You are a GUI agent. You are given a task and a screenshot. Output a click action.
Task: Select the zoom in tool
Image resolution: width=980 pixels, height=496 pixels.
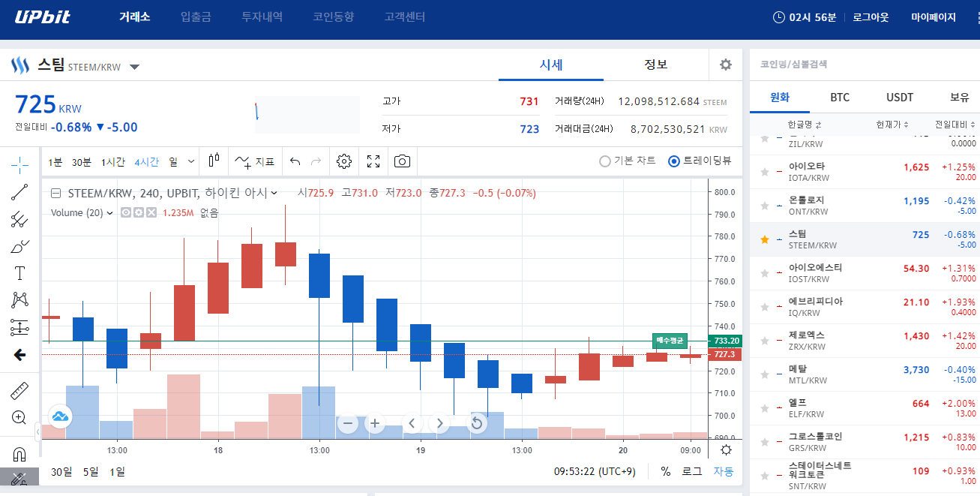tap(20, 417)
